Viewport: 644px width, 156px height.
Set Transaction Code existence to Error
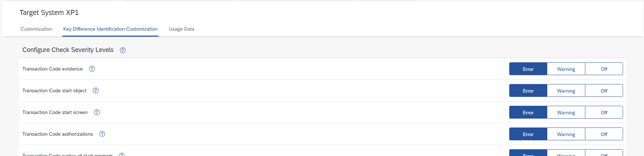tap(528, 69)
